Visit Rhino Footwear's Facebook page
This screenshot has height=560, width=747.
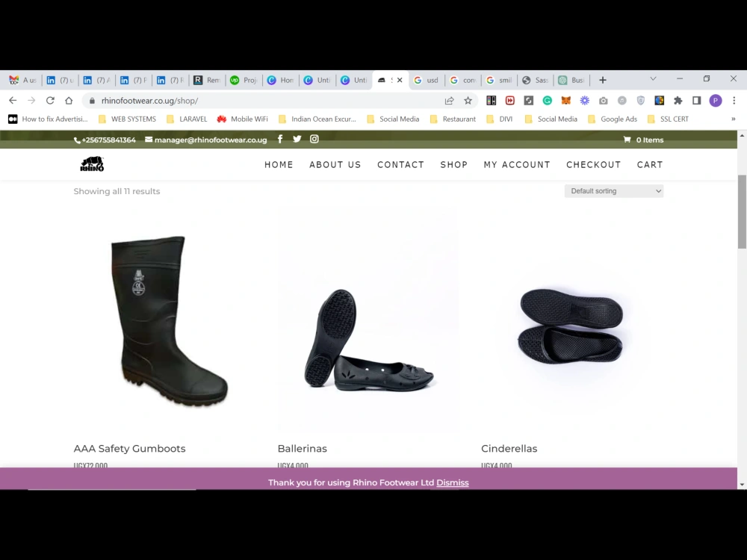coord(280,139)
